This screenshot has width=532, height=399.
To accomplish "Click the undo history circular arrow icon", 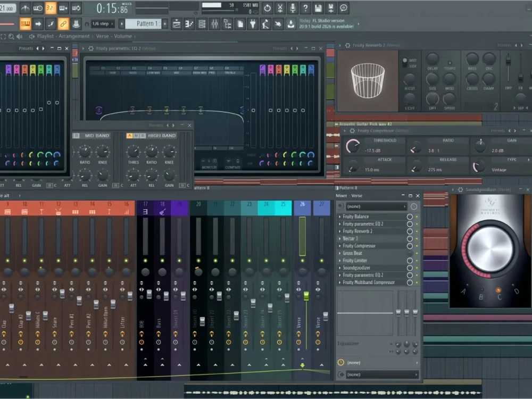I will coord(268,8).
